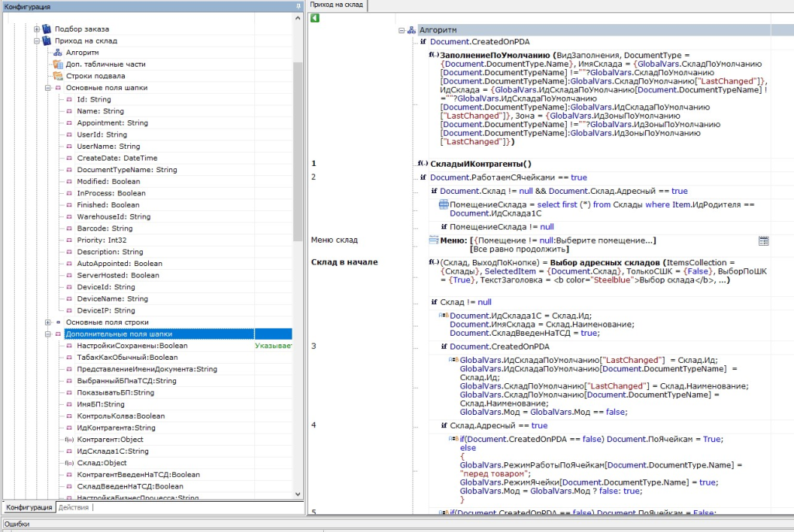Click the Подбор заказа document icon
Image resolution: width=794 pixels, height=532 pixels.
pyautogui.click(x=47, y=29)
